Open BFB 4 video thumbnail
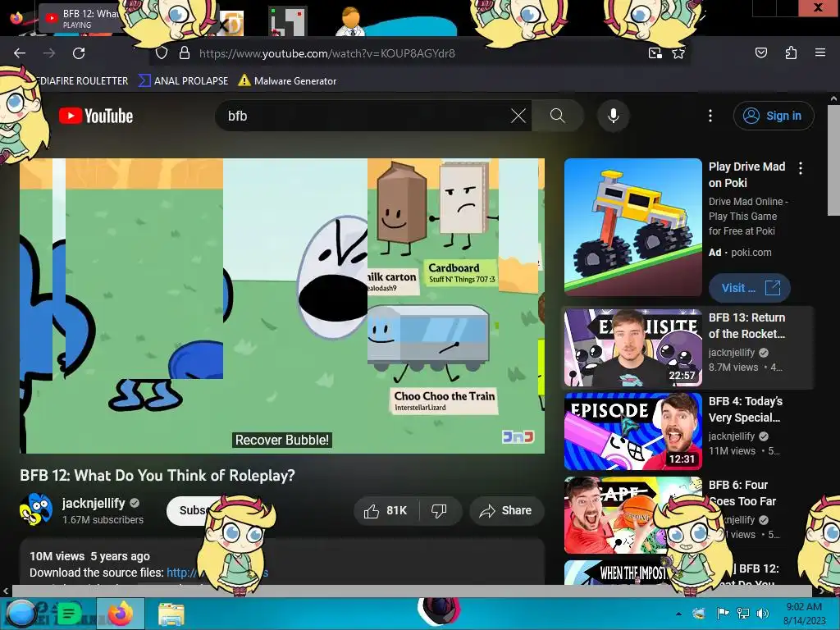 pos(633,431)
